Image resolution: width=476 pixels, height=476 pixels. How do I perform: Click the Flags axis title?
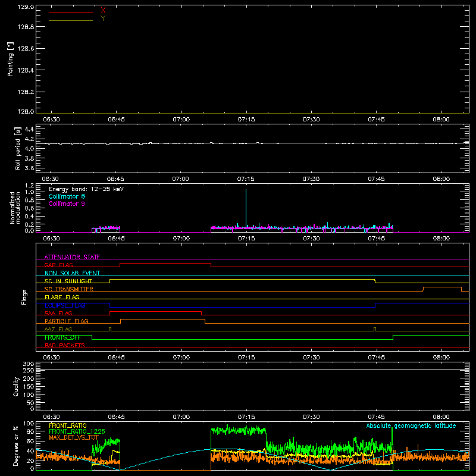click(x=24, y=297)
